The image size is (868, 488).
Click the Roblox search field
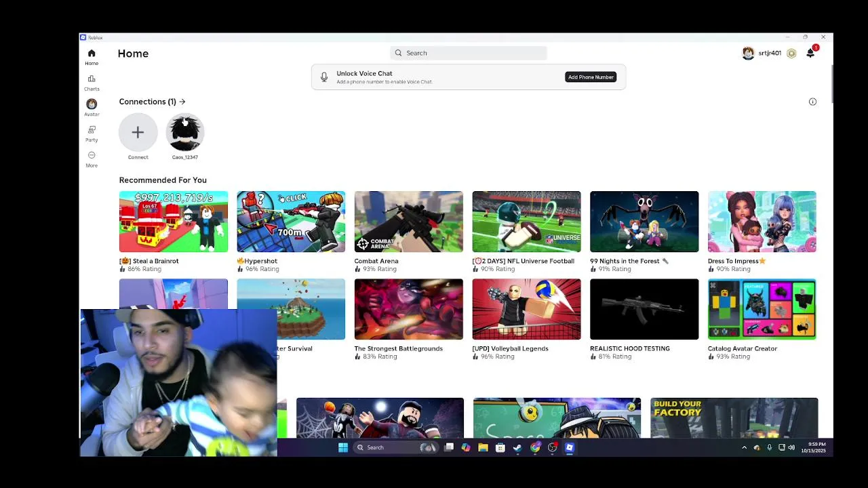[469, 53]
